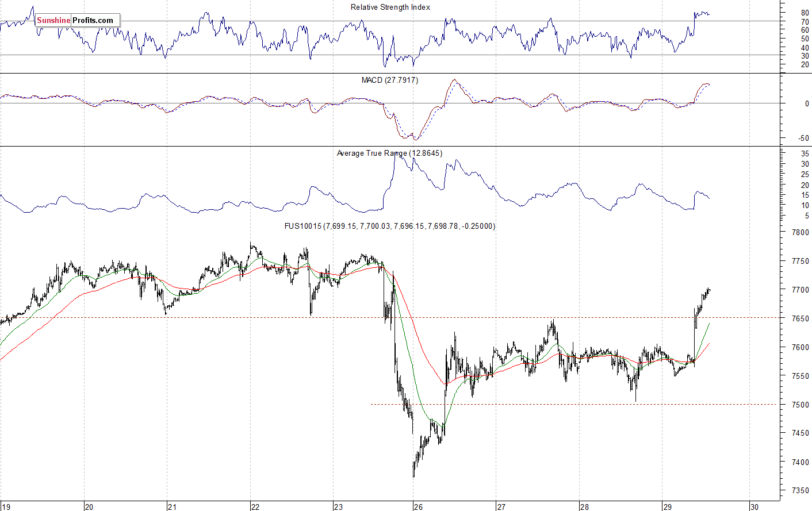Viewport: 812px width, 511px height.
Task: Click date label 26 on x-axis
Action: (418, 507)
